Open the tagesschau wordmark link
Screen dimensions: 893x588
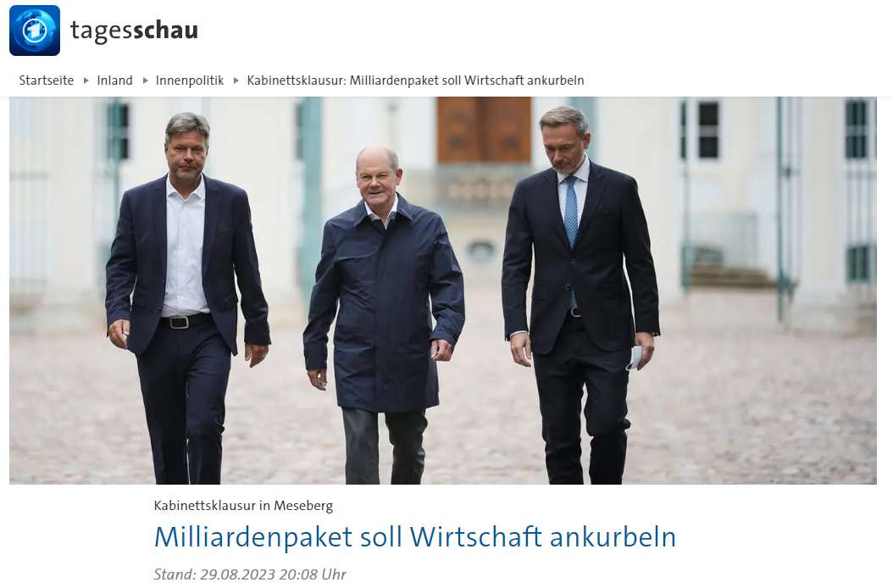click(x=134, y=31)
